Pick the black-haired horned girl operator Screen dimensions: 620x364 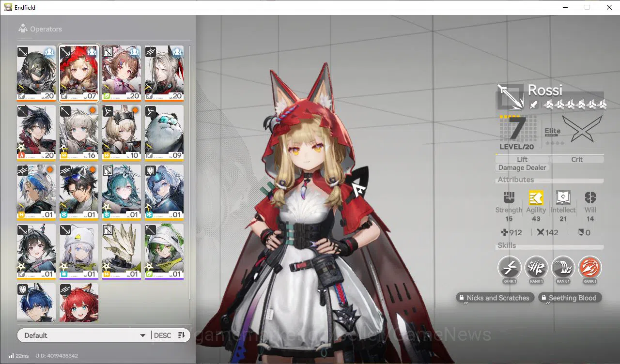[36, 252]
